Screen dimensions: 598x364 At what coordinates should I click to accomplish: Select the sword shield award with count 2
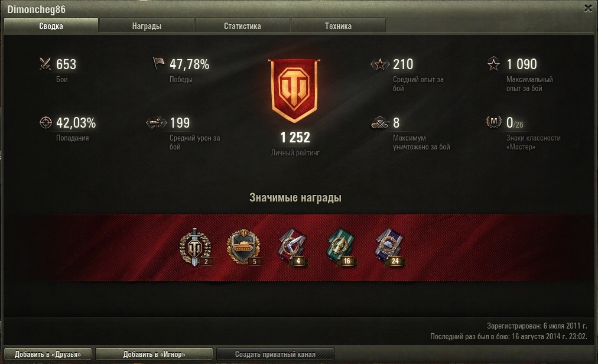196,247
